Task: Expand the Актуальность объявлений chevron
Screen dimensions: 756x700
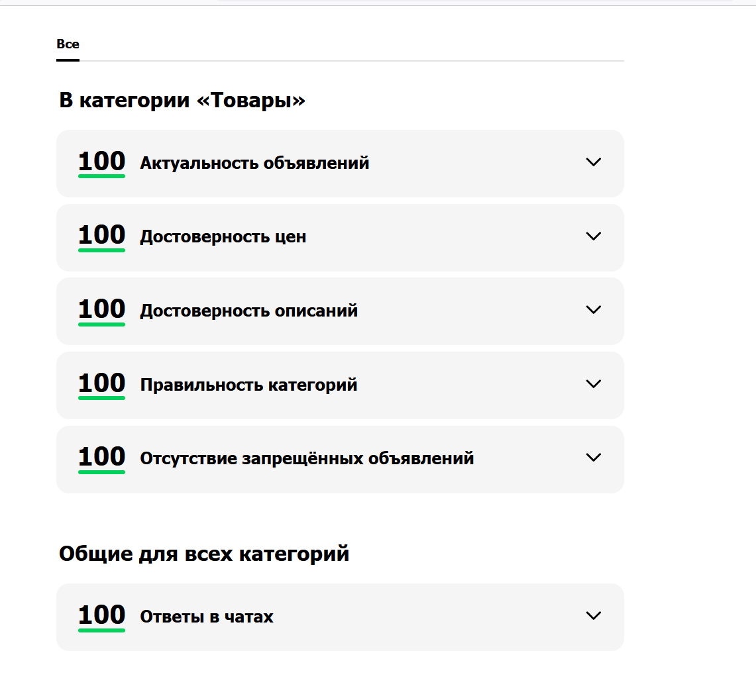Action: pos(593,162)
